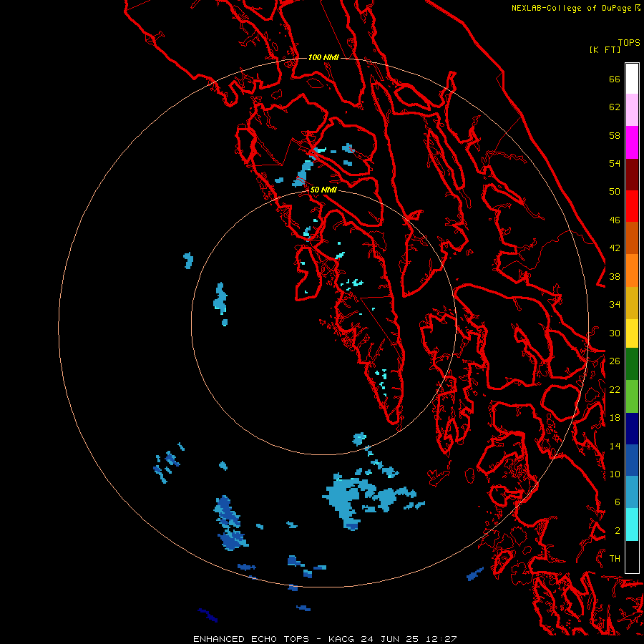This screenshot has height=644, width=644.
Task: Click the "24 JUN 25" date text
Action: [x=389, y=639]
